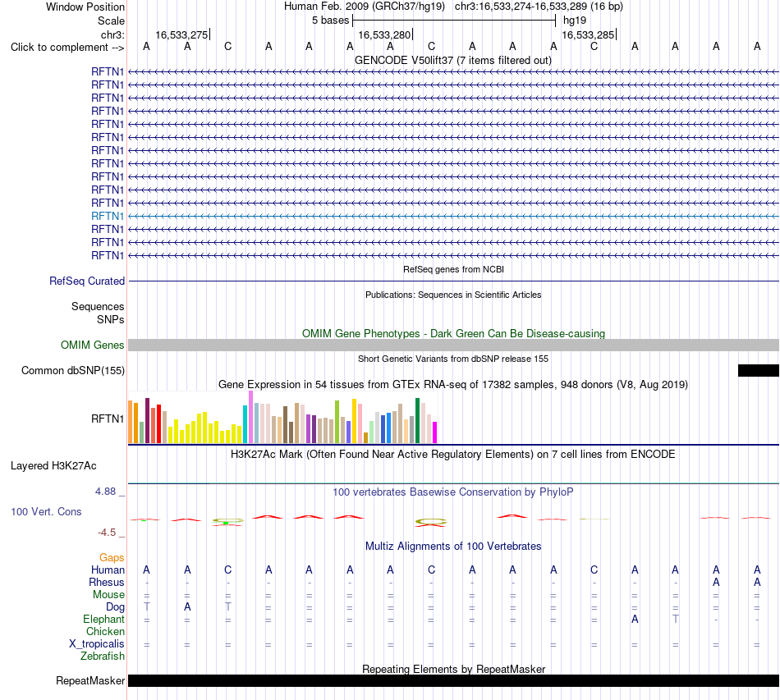
Task: Click the X_tropicalis species label
Action: click(x=97, y=644)
